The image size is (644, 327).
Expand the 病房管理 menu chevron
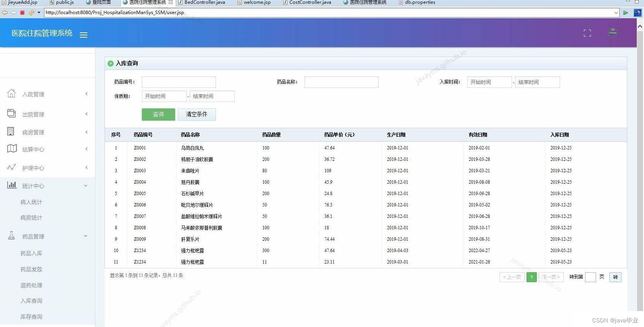click(x=87, y=132)
